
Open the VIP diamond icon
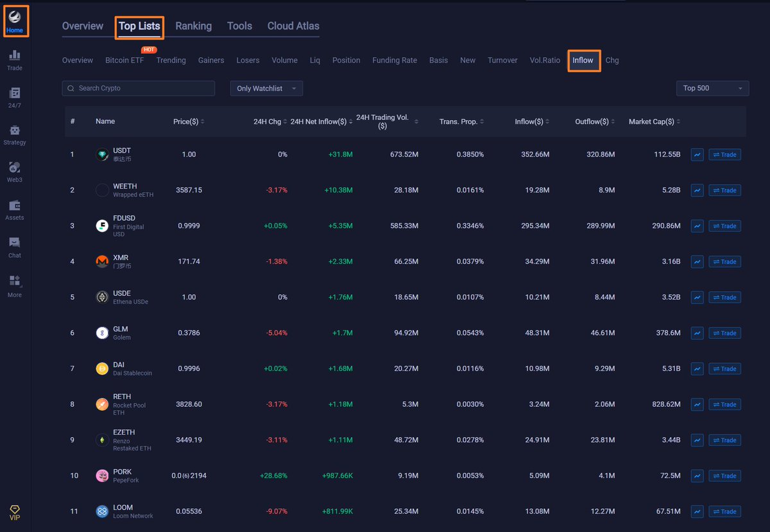(15, 511)
